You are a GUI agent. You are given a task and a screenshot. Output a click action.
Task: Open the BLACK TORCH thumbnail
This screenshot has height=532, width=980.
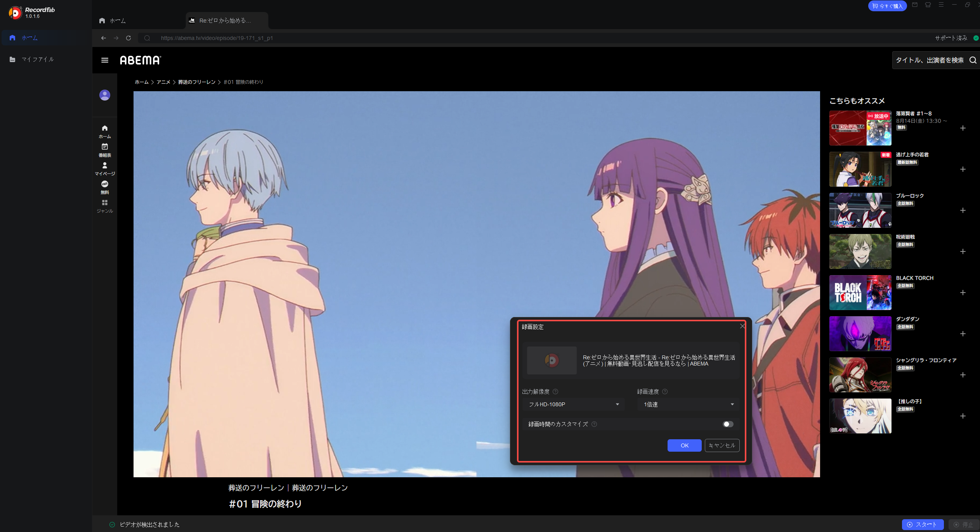point(860,293)
